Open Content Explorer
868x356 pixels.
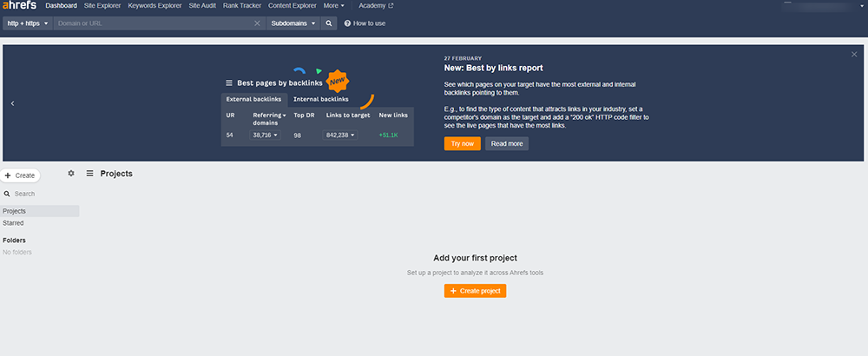click(x=293, y=5)
